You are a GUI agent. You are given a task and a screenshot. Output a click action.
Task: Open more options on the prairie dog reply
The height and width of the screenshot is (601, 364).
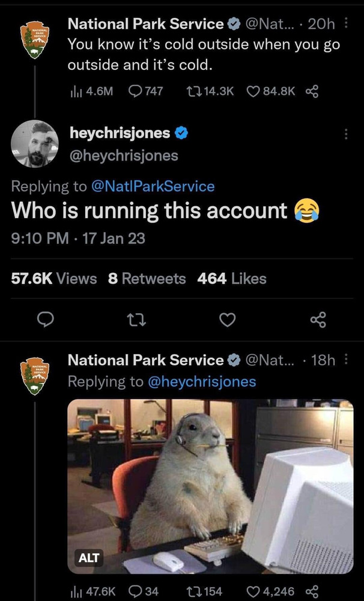[x=345, y=360]
